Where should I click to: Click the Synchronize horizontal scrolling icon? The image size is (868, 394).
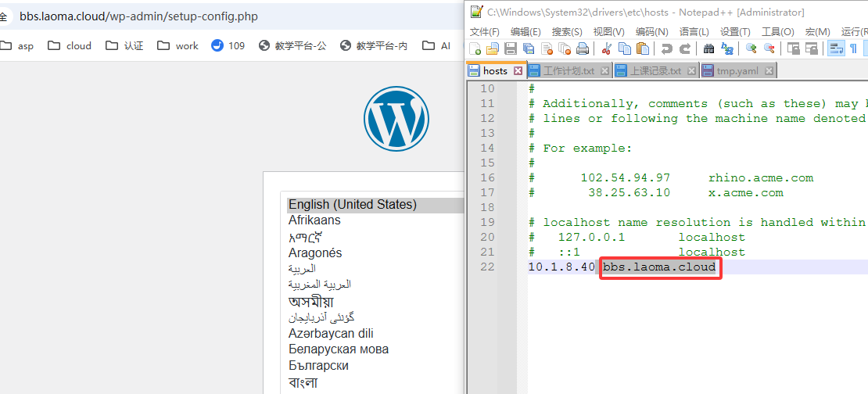coord(812,48)
